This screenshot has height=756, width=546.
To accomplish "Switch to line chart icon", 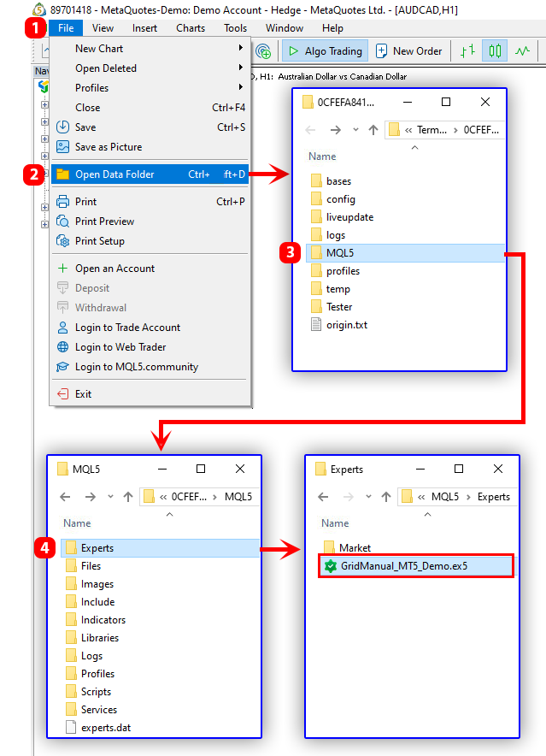I will tap(522, 50).
